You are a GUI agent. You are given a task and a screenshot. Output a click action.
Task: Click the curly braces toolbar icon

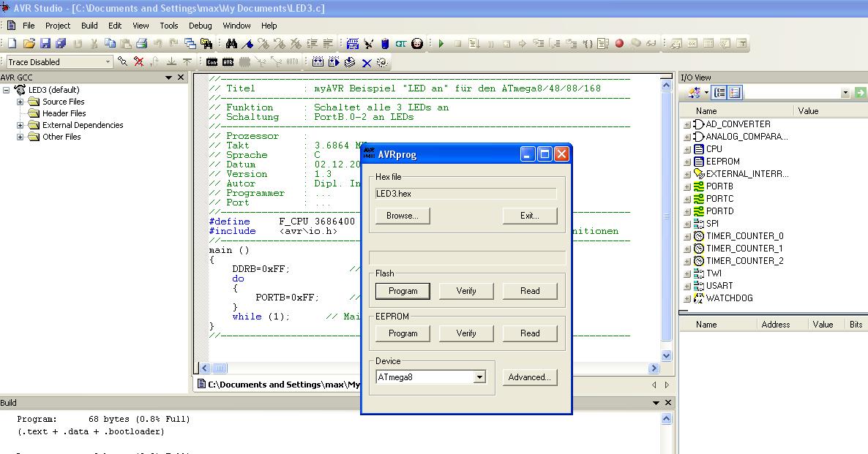tap(588, 43)
